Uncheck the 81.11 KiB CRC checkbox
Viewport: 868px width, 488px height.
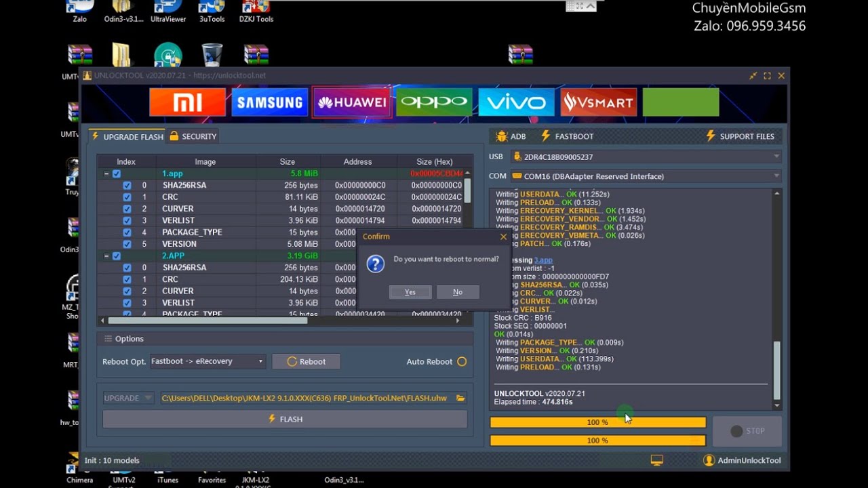click(127, 197)
